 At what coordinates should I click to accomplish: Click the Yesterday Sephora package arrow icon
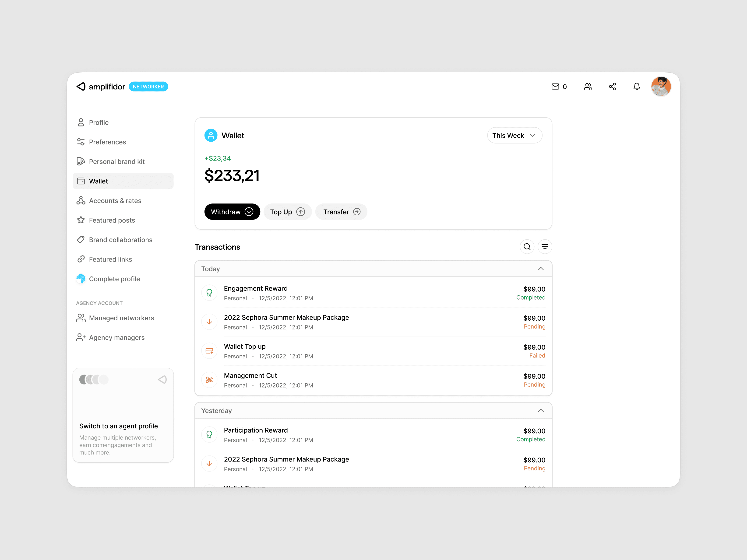click(x=209, y=463)
